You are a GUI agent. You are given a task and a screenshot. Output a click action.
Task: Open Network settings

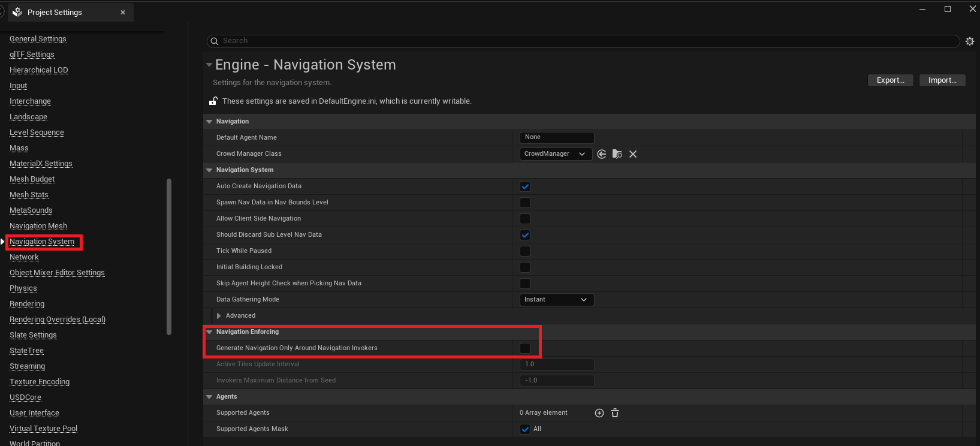pos(24,257)
